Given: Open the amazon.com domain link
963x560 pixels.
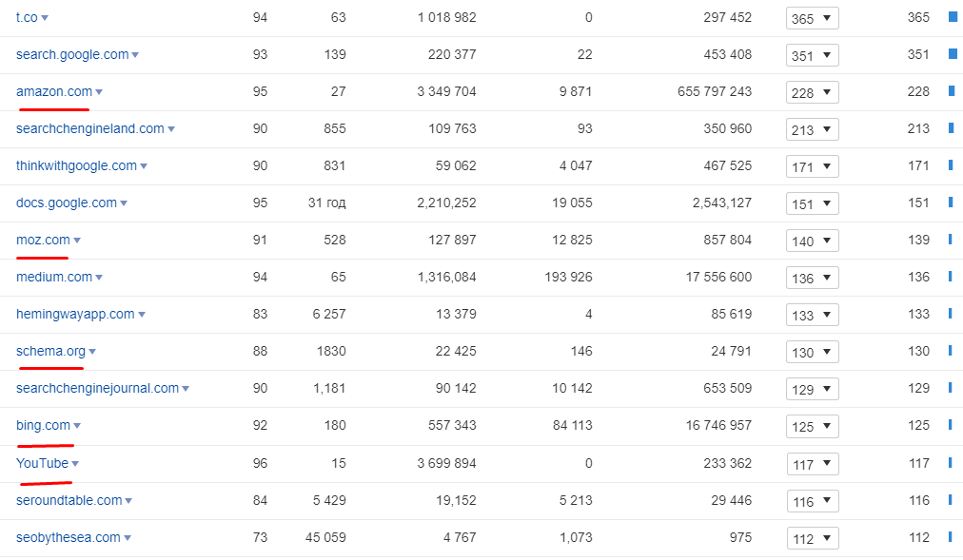Looking at the screenshot, I should (x=53, y=91).
